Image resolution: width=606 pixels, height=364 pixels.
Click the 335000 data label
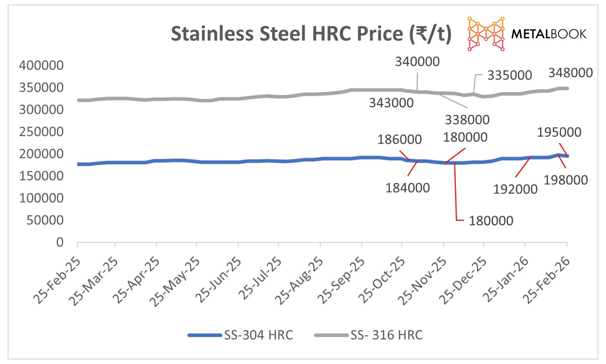point(509,75)
